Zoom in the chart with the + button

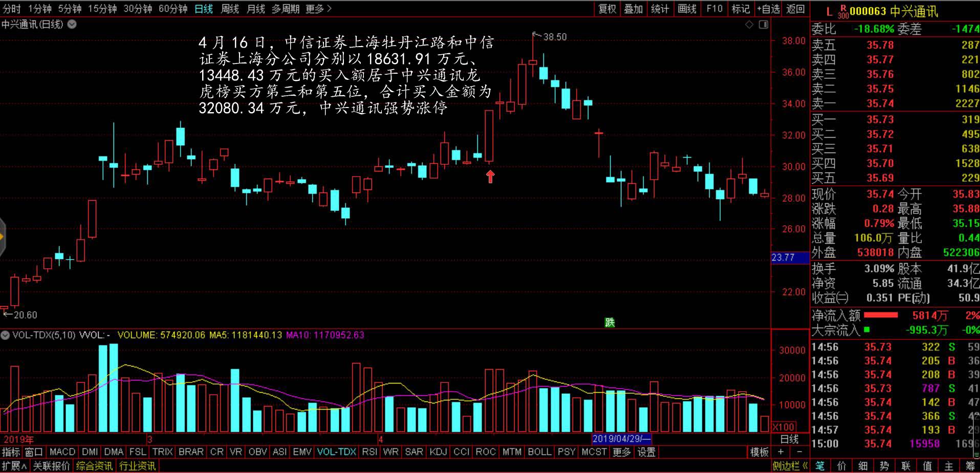coord(780,452)
